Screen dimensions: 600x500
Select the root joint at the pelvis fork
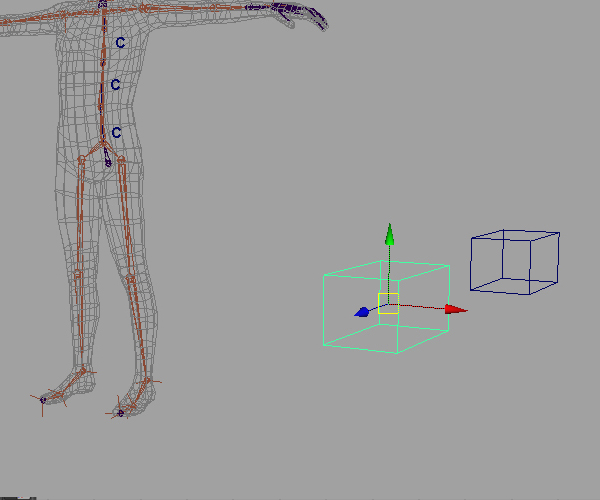click(x=103, y=144)
